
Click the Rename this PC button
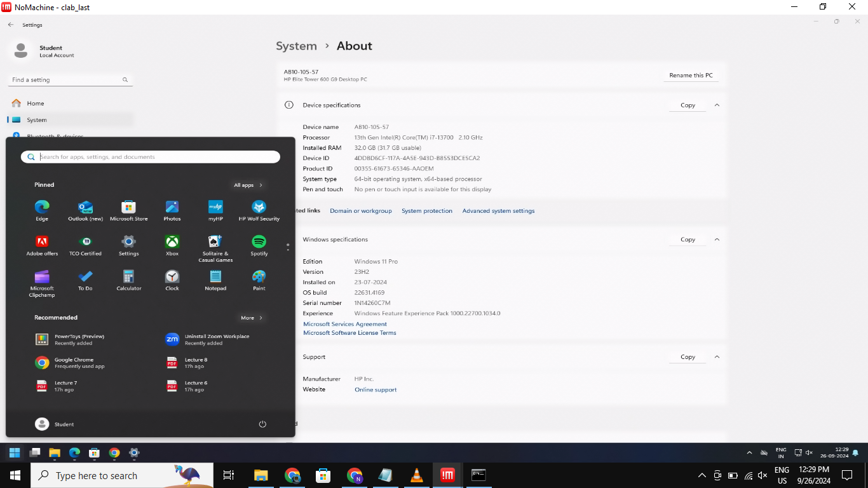pyautogui.click(x=691, y=76)
